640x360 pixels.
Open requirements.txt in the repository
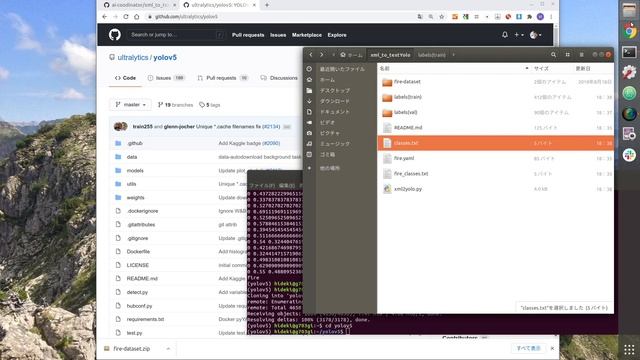point(145,319)
